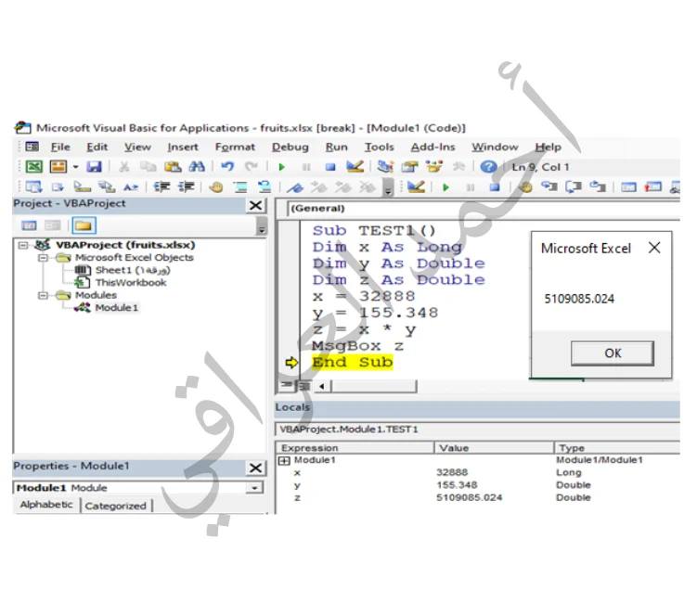
Task: Switch to the Alphabetic tab
Action: coord(46,505)
